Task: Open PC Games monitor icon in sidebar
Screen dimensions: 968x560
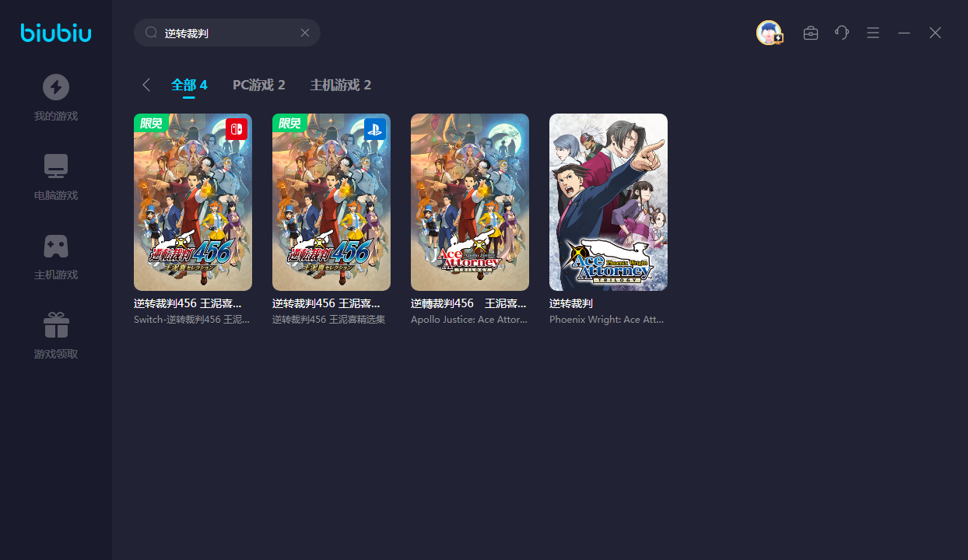Action: 55,166
